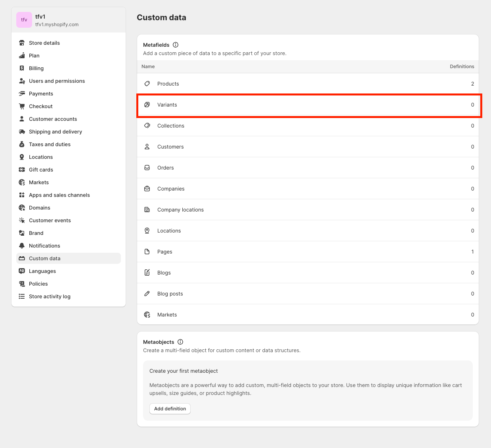The image size is (491, 448).
Task: Click the Blog posts pencil icon
Action: pos(147,294)
